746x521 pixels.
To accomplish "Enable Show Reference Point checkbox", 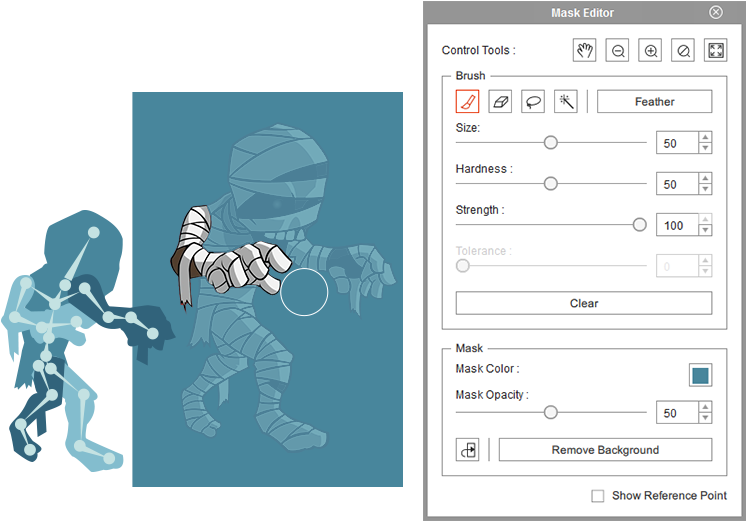I will (x=598, y=496).
